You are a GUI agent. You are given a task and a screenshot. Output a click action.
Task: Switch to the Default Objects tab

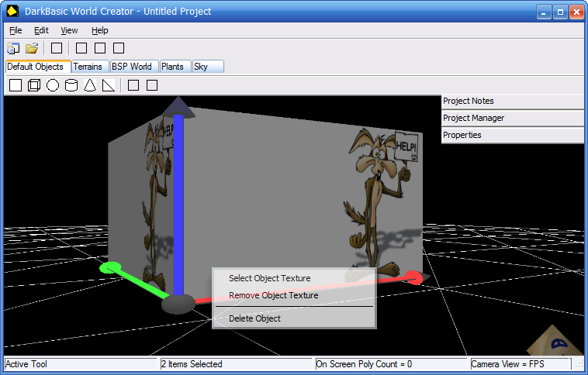(x=38, y=67)
